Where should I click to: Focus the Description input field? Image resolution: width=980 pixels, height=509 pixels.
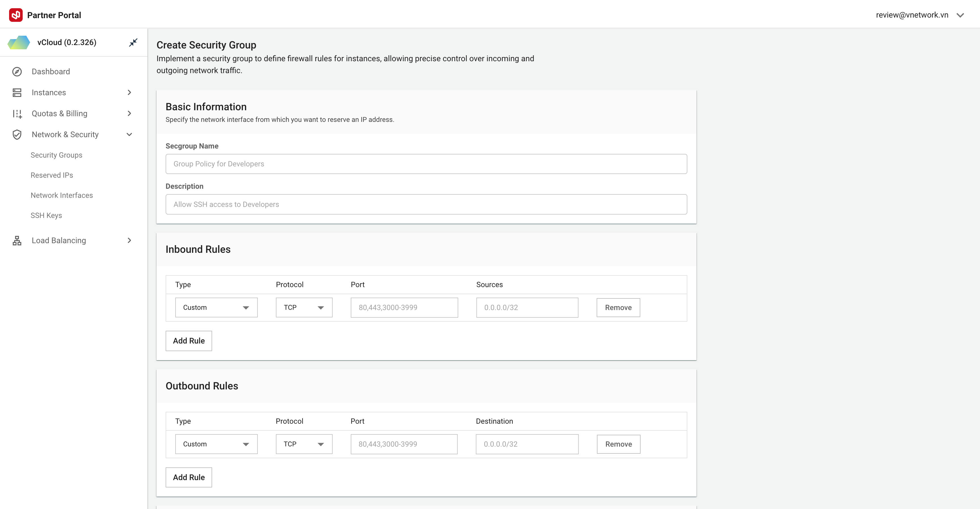(x=426, y=204)
